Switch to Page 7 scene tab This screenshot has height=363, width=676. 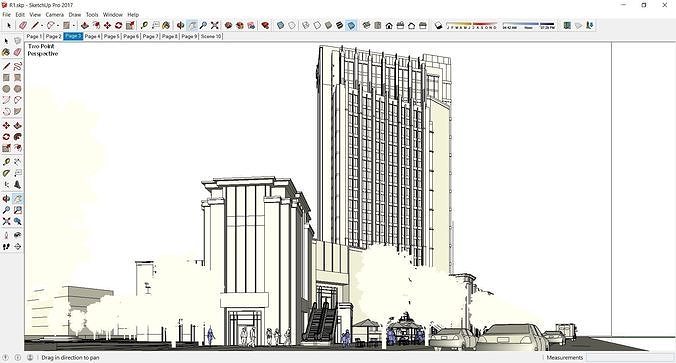(x=150, y=36)
